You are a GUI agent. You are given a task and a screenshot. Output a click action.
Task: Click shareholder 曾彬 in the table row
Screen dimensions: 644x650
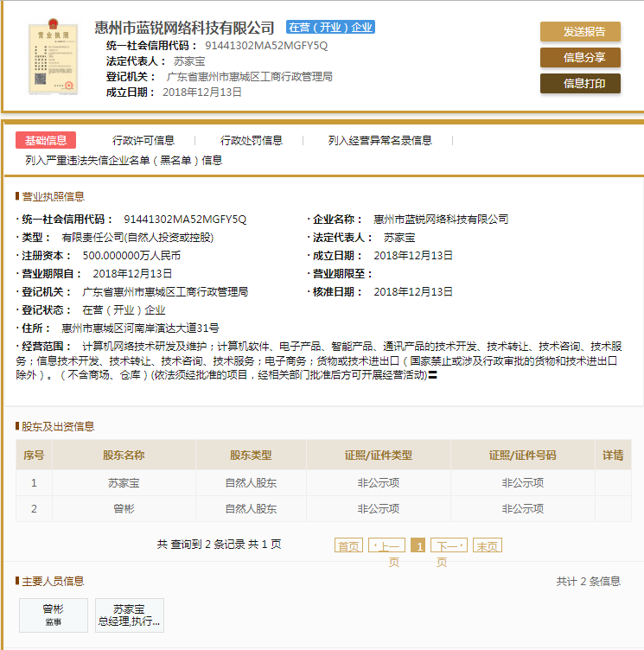click(124, 509)
